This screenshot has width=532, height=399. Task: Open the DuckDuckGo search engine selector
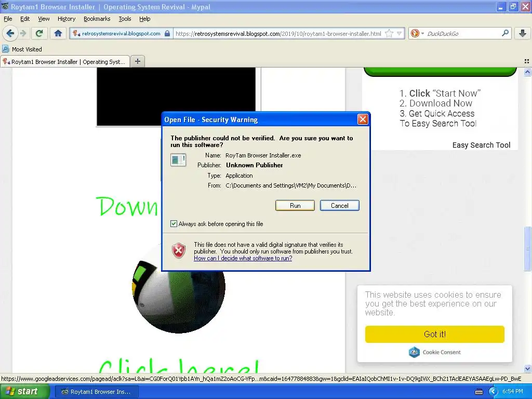(417, 33)
